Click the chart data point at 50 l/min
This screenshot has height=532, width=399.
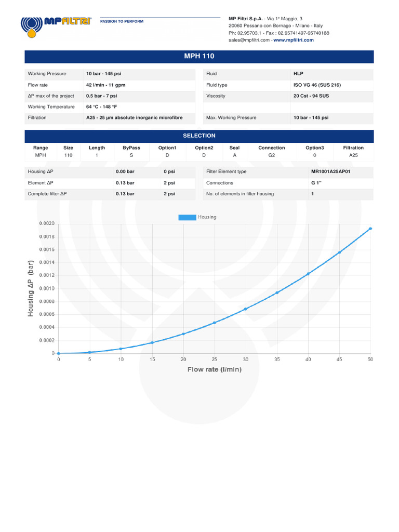pos(370,229)
